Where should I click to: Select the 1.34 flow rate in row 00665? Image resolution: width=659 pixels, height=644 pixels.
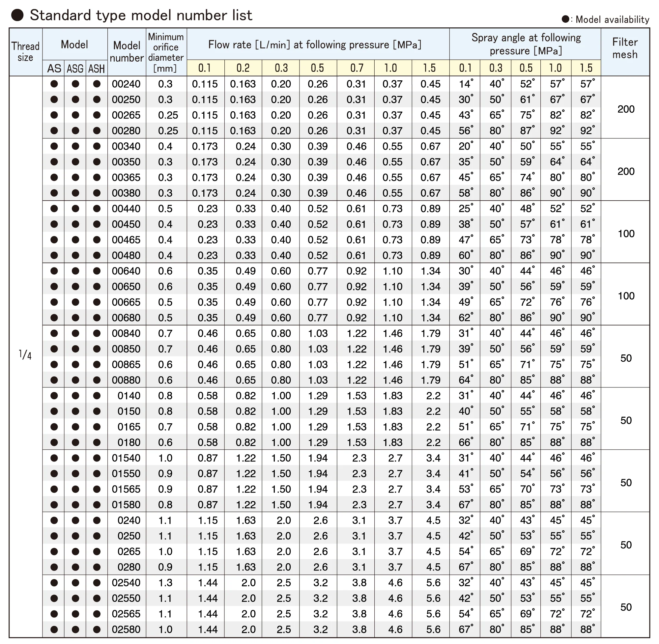click(x=430, y=302)
